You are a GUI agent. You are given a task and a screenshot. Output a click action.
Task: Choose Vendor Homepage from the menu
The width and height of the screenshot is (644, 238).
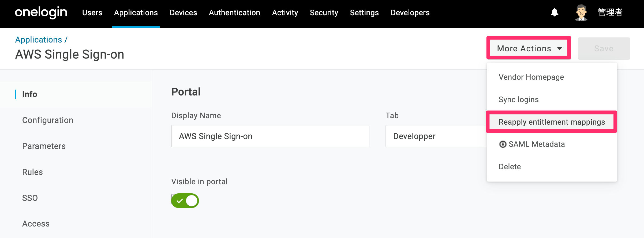point(531,77)
